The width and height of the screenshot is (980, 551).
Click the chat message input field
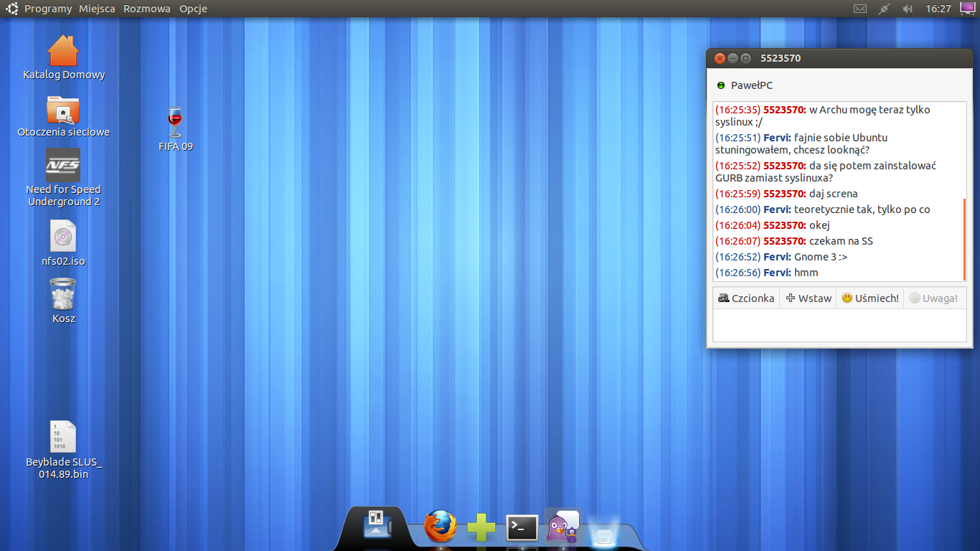tap(839, 326)
